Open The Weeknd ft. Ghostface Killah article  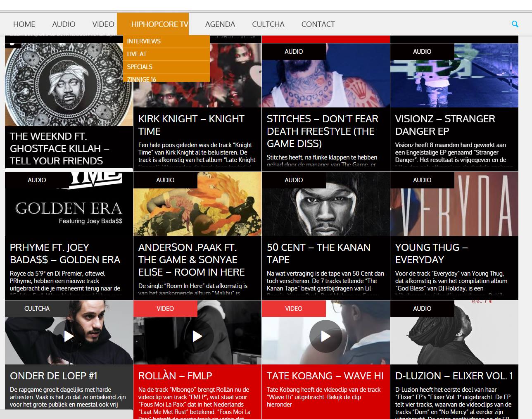[59, 148]
